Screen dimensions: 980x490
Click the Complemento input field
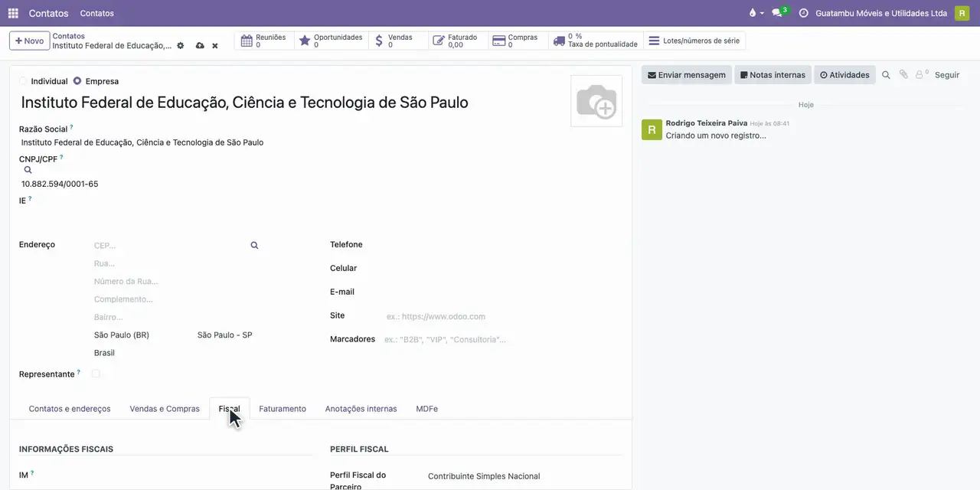click(176, 299)
